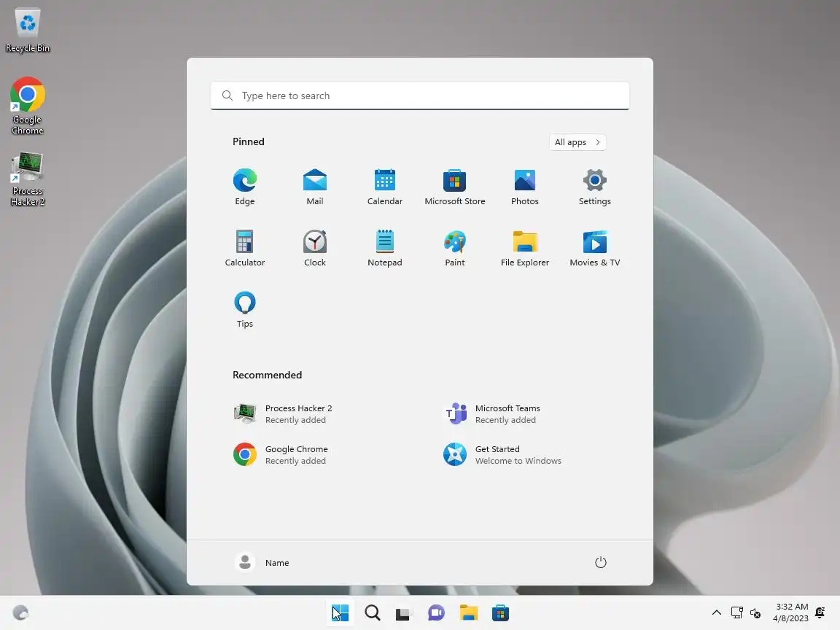Launch the Mail app

(315, 187)
